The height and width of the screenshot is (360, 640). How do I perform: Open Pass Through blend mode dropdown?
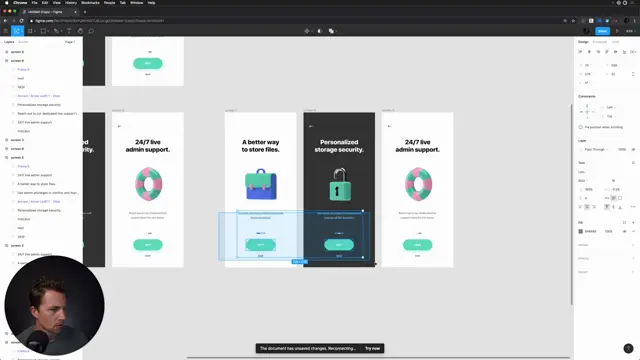pos(596,149)
